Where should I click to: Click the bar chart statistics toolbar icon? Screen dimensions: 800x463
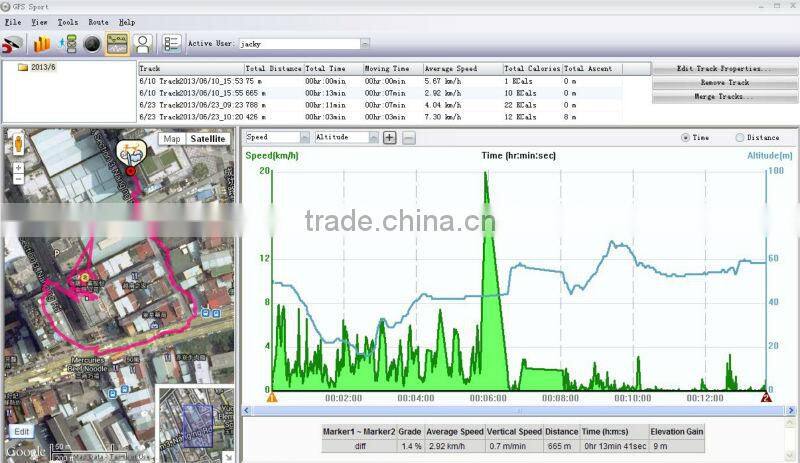[41, 44]
